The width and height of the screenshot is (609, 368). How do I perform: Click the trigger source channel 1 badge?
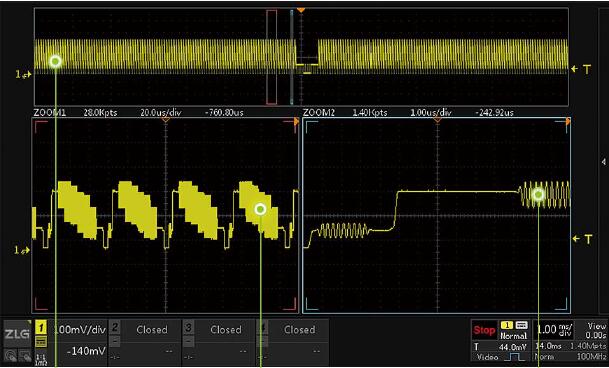tap(506, 325)
